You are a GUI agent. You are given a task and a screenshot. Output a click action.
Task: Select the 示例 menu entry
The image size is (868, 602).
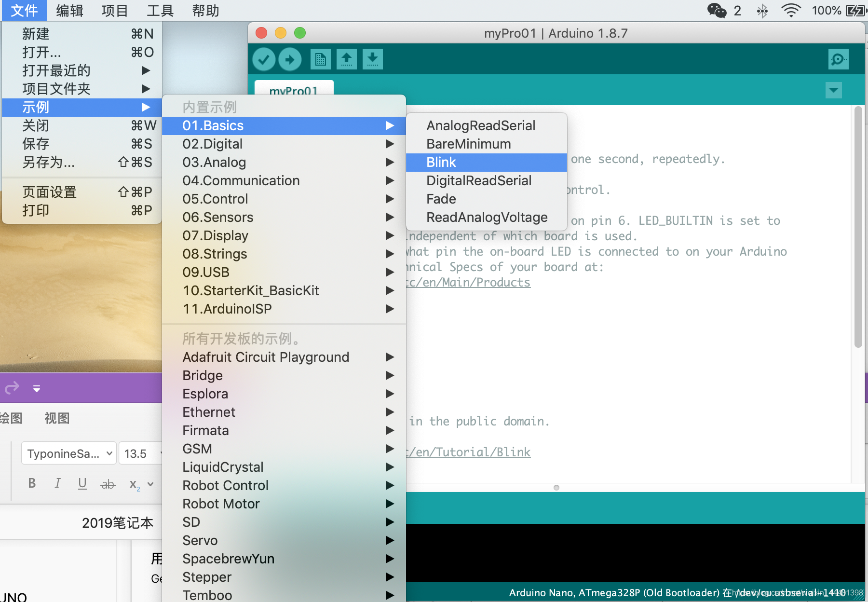(x=82, y=107)
